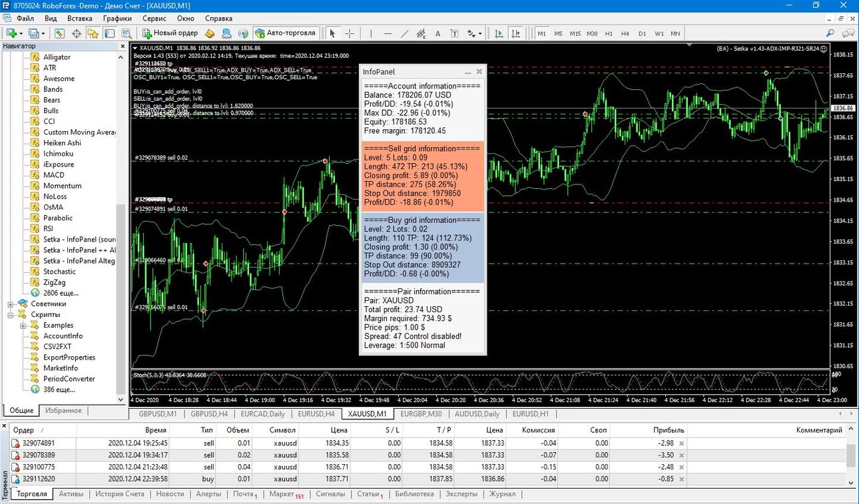
Task: Expand the Examples folder in Scripts
Action: point(23,326)
